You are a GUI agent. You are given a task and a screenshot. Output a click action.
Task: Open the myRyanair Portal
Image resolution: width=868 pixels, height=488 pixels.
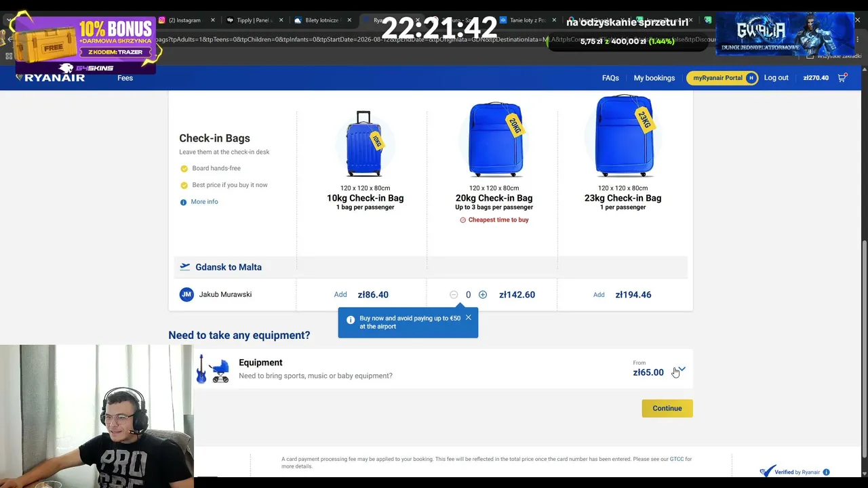point(722,78)
